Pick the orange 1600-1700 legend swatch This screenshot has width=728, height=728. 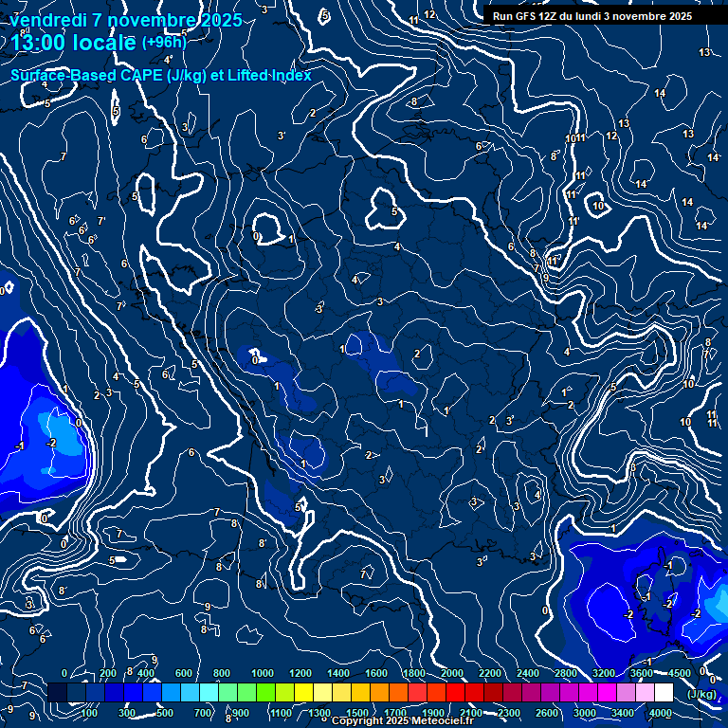pyautogui.click(x=380, y=692)
